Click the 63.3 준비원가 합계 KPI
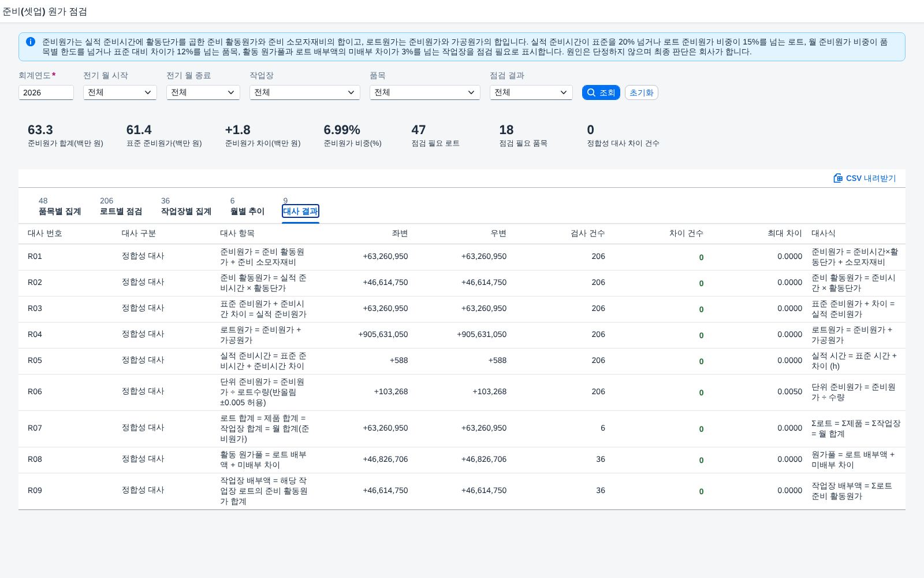Viewport: 924px width, 578px height. [x=65, y=136]
